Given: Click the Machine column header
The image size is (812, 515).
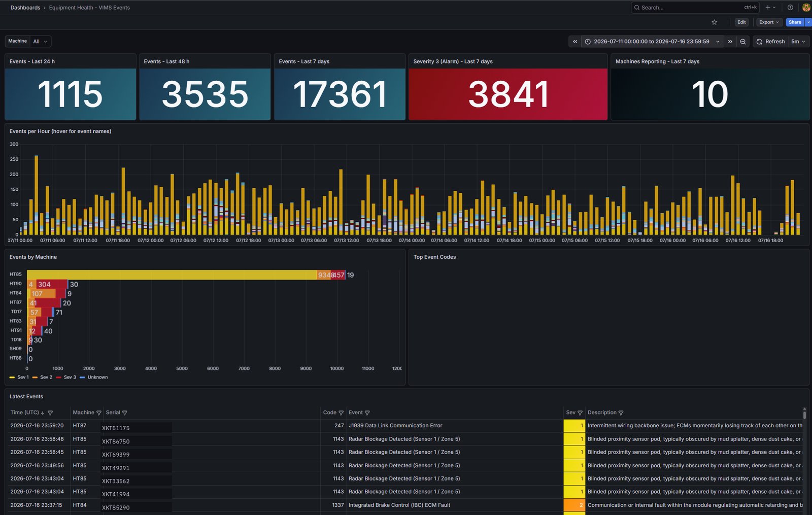Looking at the screenshot, I should pyautogui.click(x=83, y=413).
